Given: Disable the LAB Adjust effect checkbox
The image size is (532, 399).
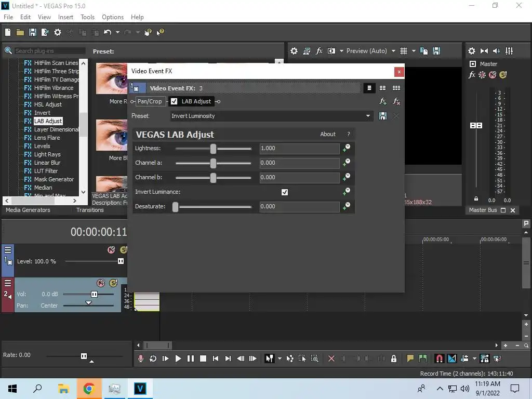Looking at the screenshot, I should click(174, 101).
